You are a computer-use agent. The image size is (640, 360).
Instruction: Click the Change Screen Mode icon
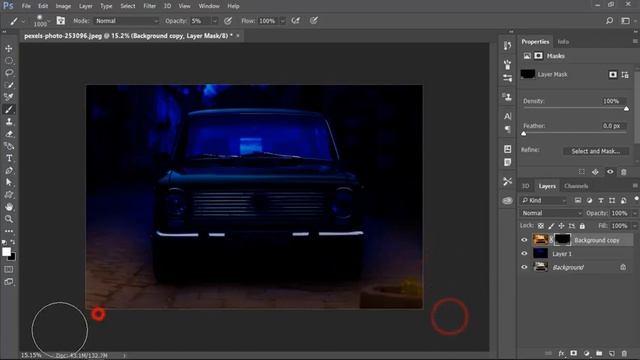click(9, 282)
